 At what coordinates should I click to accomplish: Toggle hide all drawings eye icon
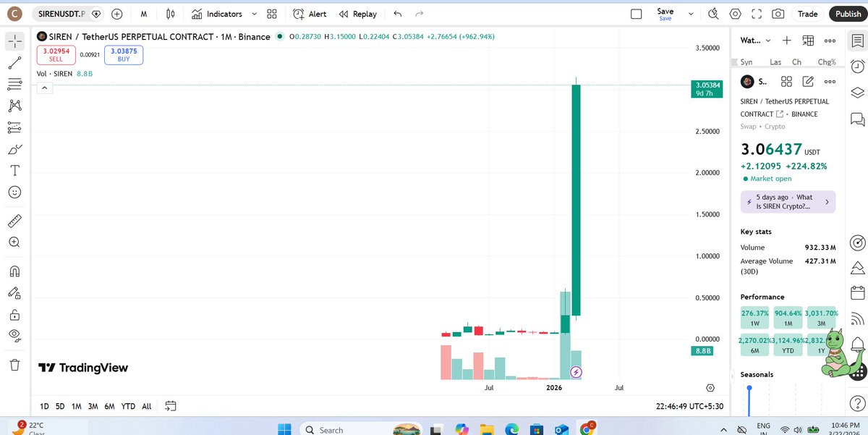point(14,335)
